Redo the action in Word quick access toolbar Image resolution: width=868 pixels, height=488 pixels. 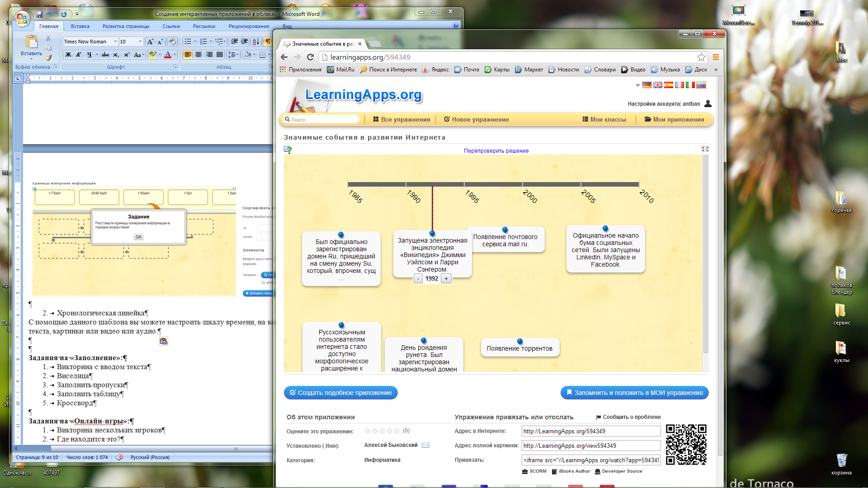point(64,14)
